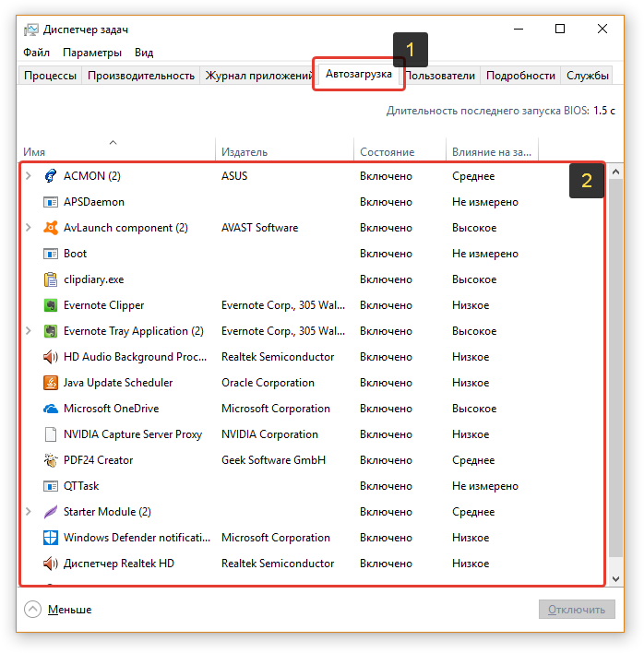
Task: Expand the Starter Module (2) group
Action: point(29,512)
